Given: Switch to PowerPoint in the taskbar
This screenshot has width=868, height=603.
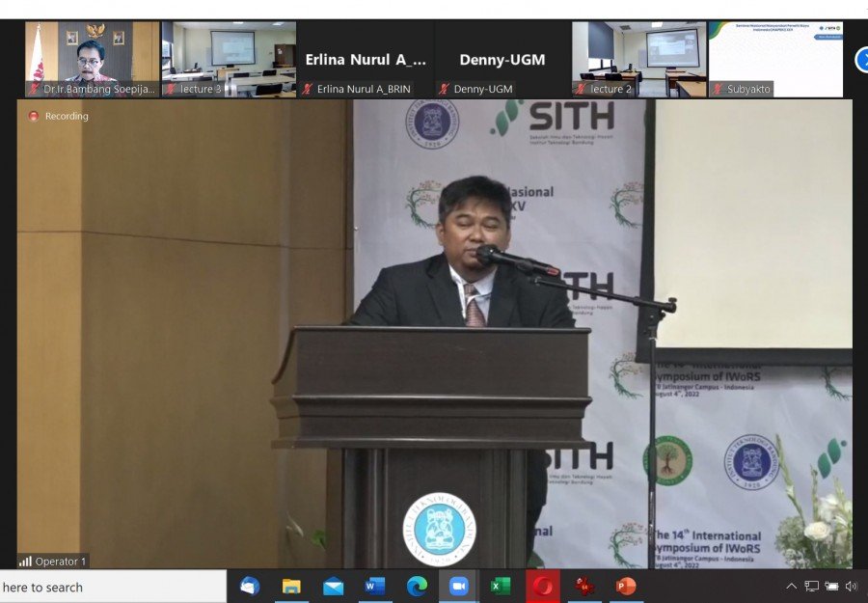Looking at the screenshot, I should click(626, 587).
